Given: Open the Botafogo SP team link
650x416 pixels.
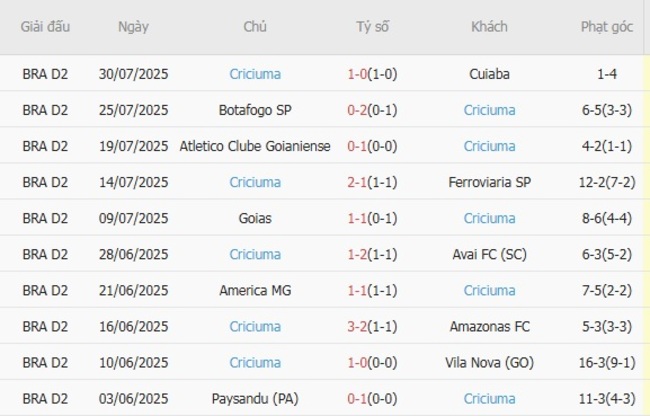Looking at the screenshot, I should pos(254,110).
